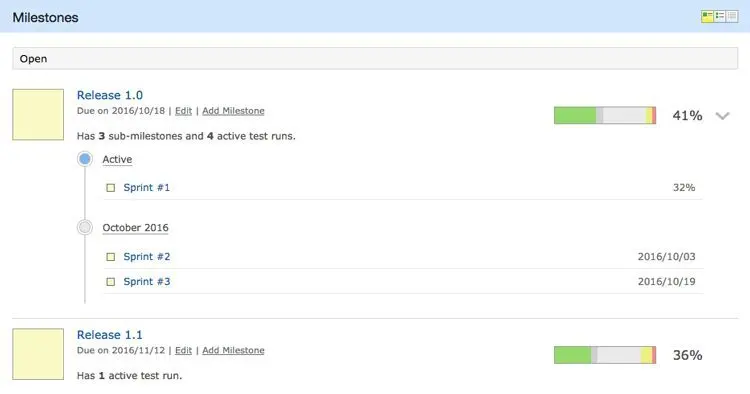Click Add Milestone under Release 1.1

[x=233, y=350]
